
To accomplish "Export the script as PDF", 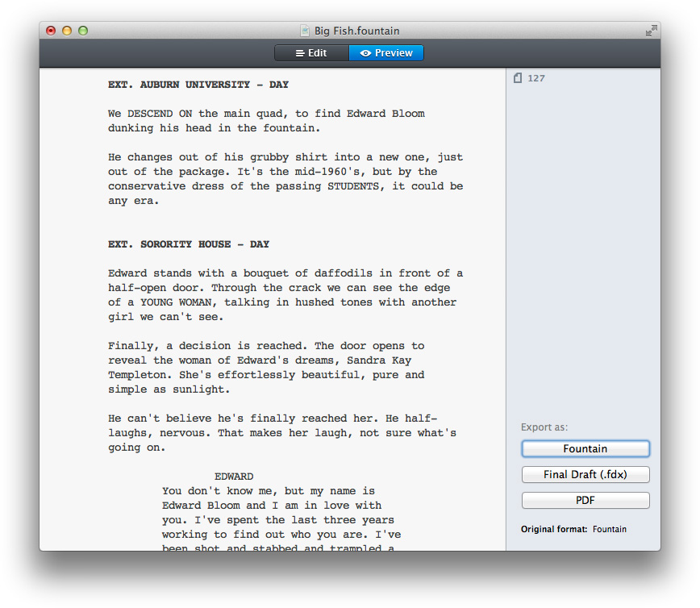I will tap(585, 500).
